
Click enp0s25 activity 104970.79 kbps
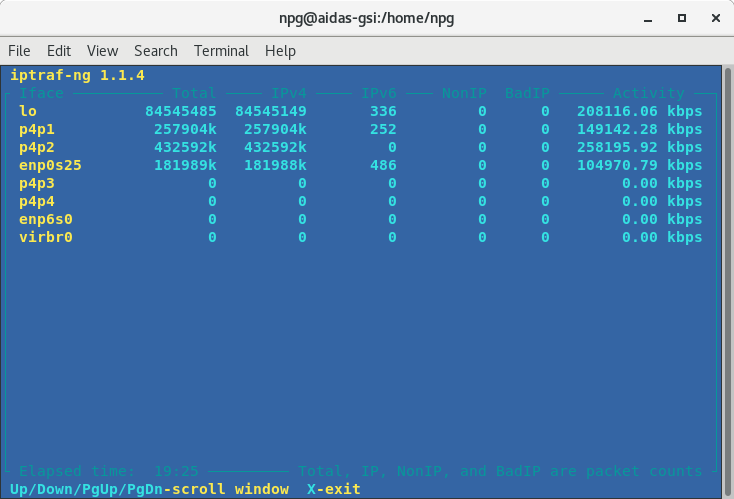[639, 165]
